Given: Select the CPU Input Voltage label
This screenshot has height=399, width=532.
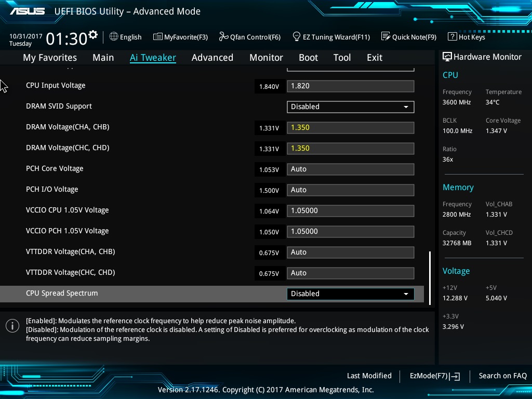Looking at the screenshot, I should pos(56,86).
